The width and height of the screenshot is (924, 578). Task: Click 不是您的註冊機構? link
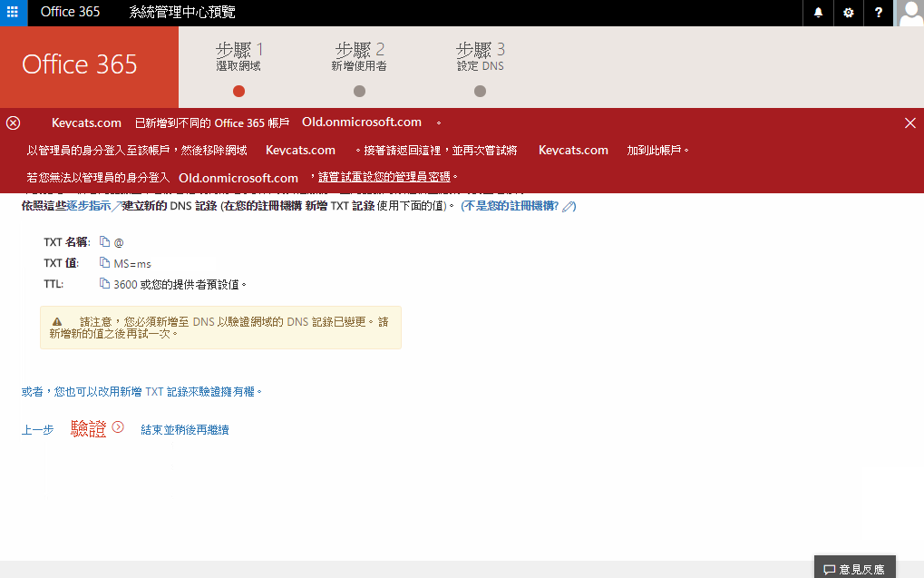(511, 206)
